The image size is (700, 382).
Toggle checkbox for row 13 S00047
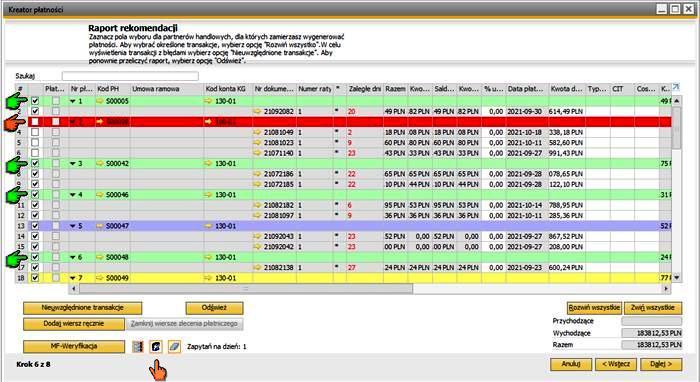click(x=35, y=226)
